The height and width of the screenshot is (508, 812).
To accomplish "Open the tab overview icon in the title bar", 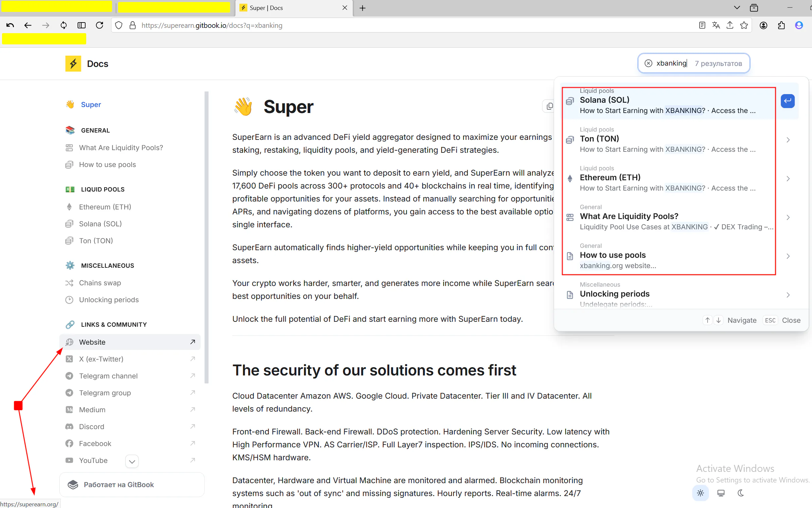I will click(754, 8).
